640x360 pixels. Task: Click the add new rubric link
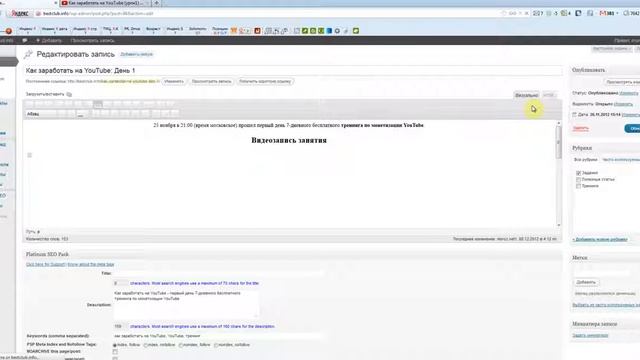pyautogui.click(x=600, y=240)
